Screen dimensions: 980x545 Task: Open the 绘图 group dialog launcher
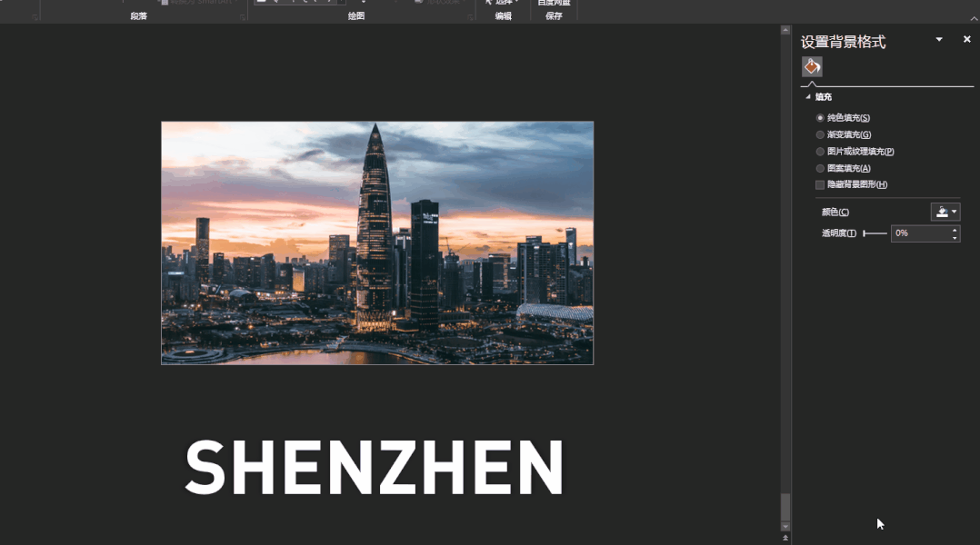point(470,17)
